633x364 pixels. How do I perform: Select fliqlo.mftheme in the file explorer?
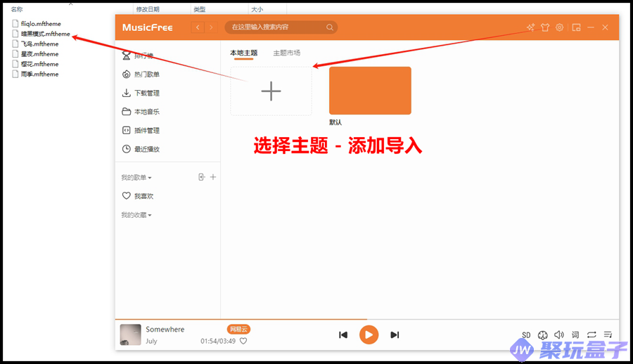click(41, 24)
